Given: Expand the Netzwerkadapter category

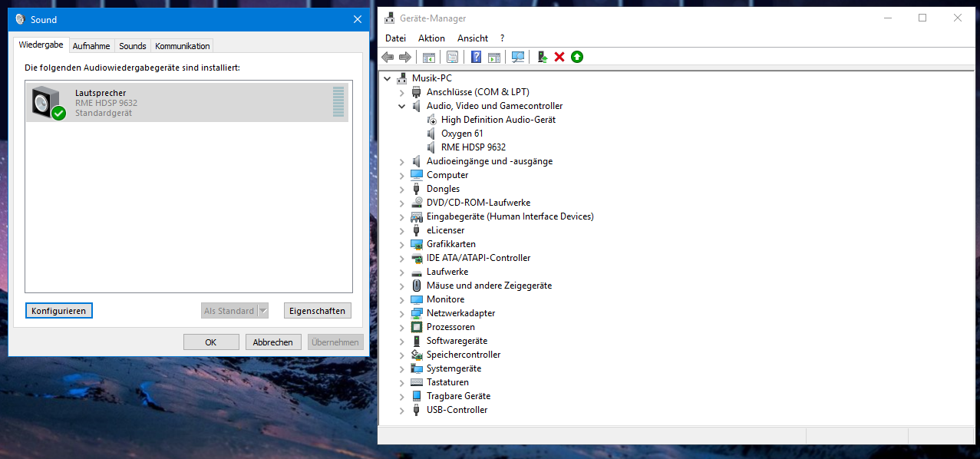Looking at the screenshot, I should point(401,313).
